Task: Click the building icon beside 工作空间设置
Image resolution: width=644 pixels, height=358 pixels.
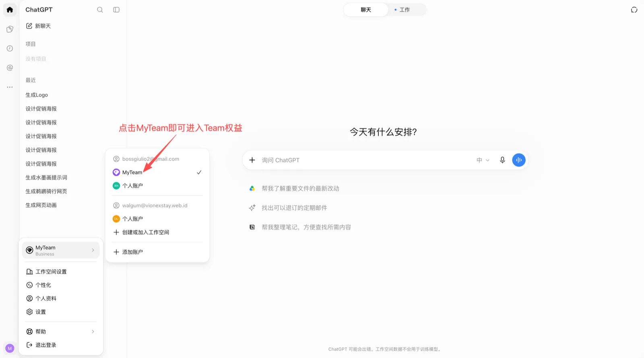Action: tap(29, 272)
